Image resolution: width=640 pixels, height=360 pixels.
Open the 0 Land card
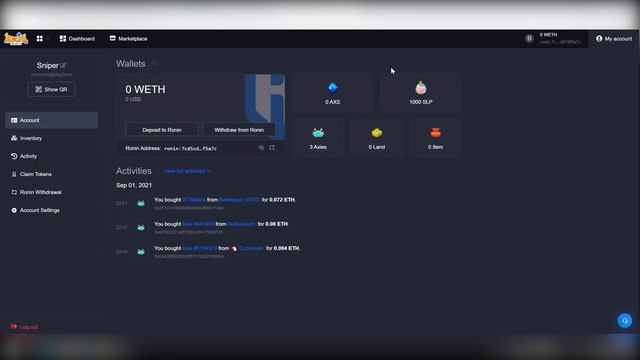point(377,138)
